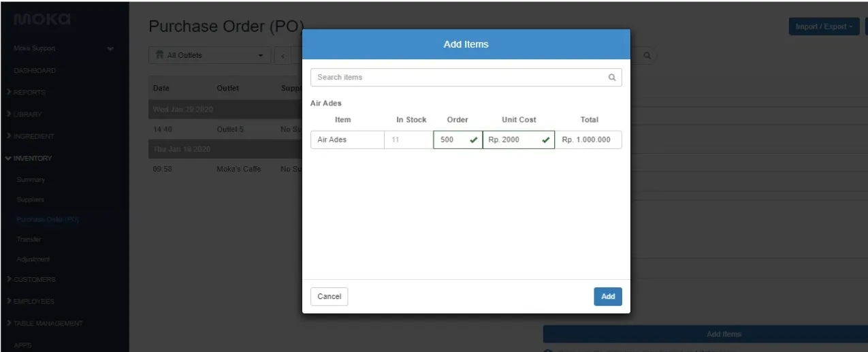
Task: Open Adjustment page in sidebar
Action: pos(34,259)
